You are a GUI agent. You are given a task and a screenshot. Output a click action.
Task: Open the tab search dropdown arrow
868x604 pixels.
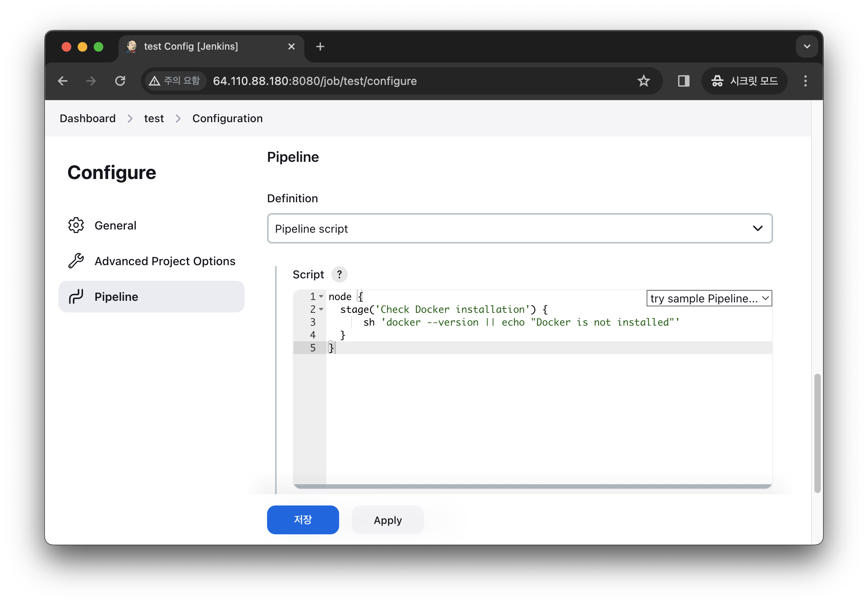click(x=807, y=46)
